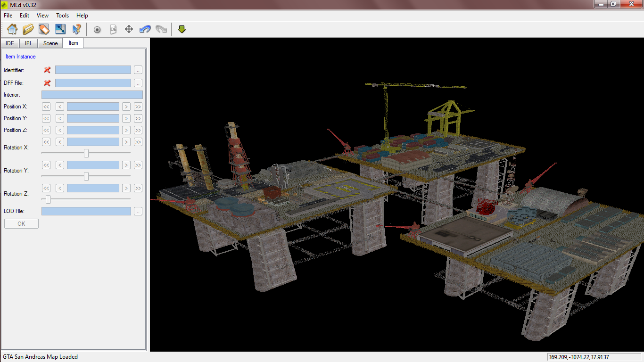
Task: Click the round record-dot toolbar icon
Action: [x=97, y=29]
